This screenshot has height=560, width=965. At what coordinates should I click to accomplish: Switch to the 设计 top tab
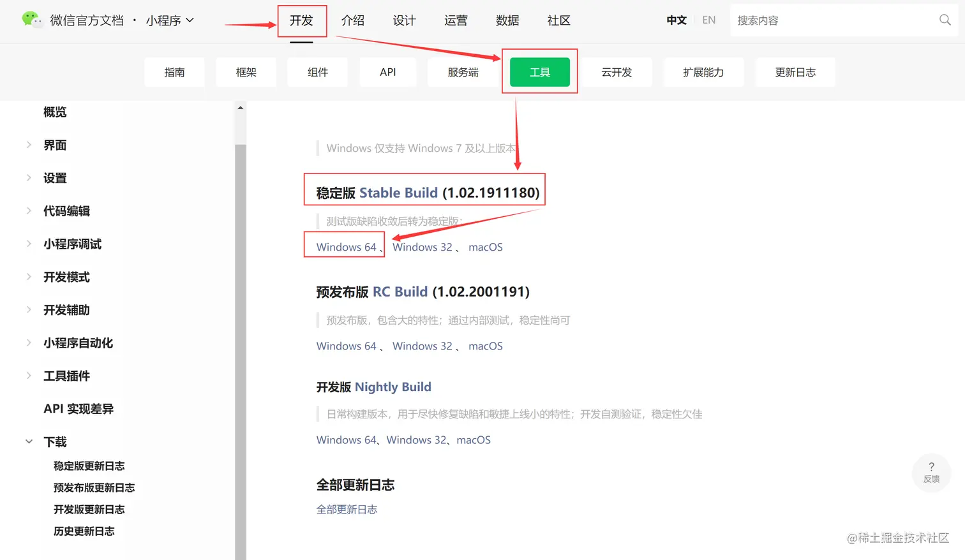point(405,20)
